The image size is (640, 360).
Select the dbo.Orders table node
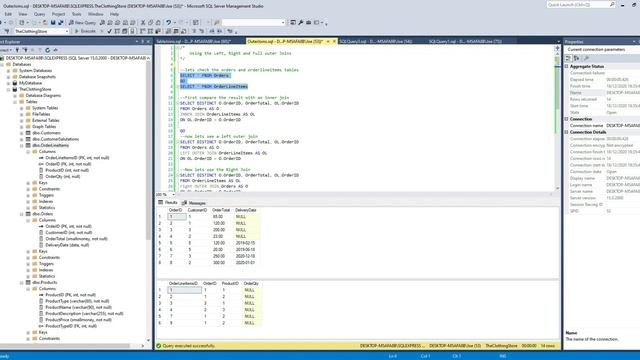[42, 214]
